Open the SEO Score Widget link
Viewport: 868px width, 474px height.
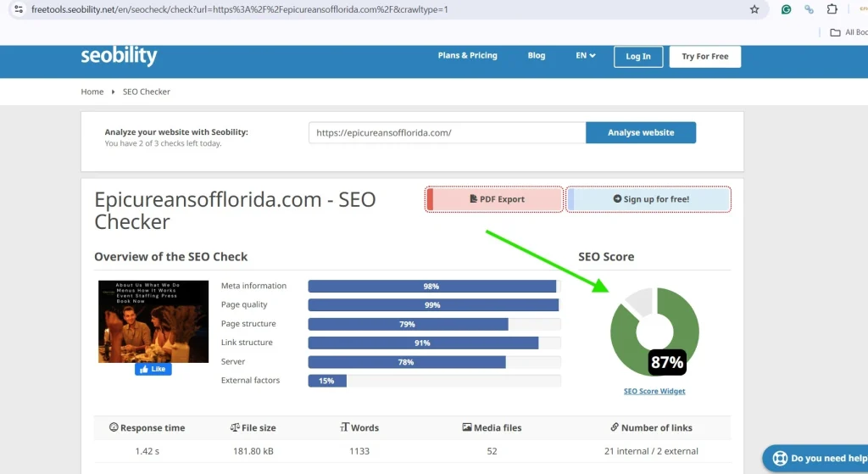pyautogui.click(x=654, y=391)
